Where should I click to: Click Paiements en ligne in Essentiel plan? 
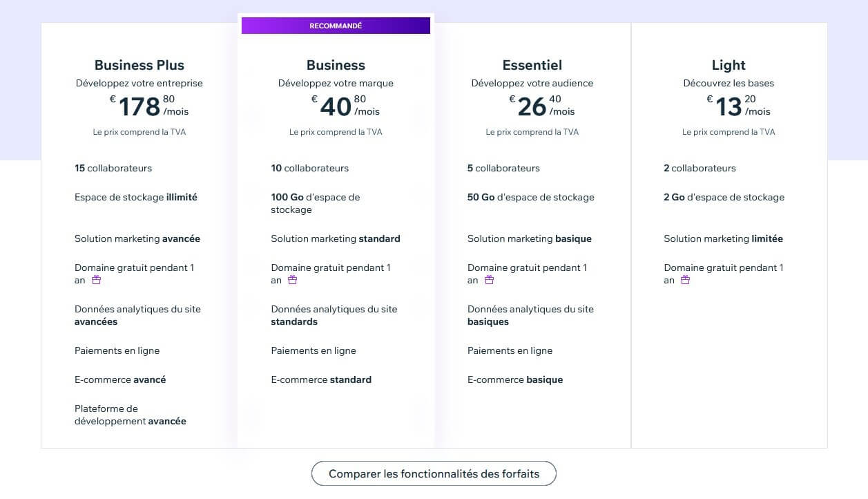(510, 350)
